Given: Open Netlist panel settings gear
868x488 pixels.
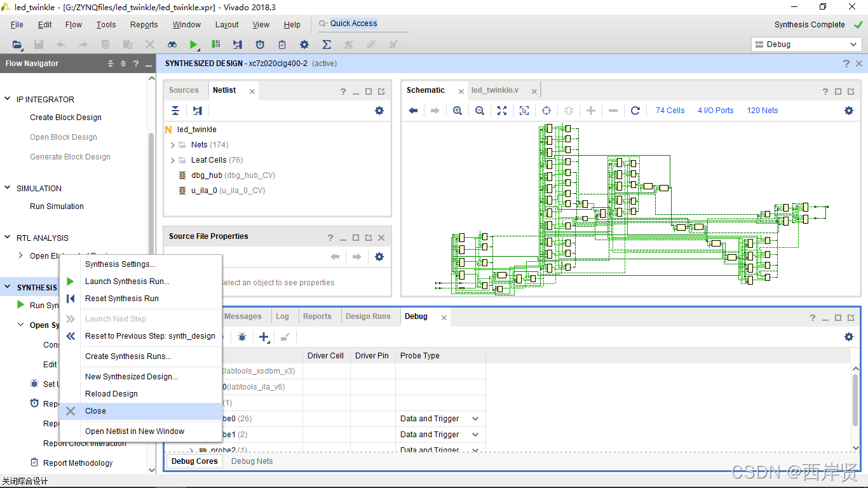Looking at the screenshot, I should pyautogui.click(x=379, y=111).
